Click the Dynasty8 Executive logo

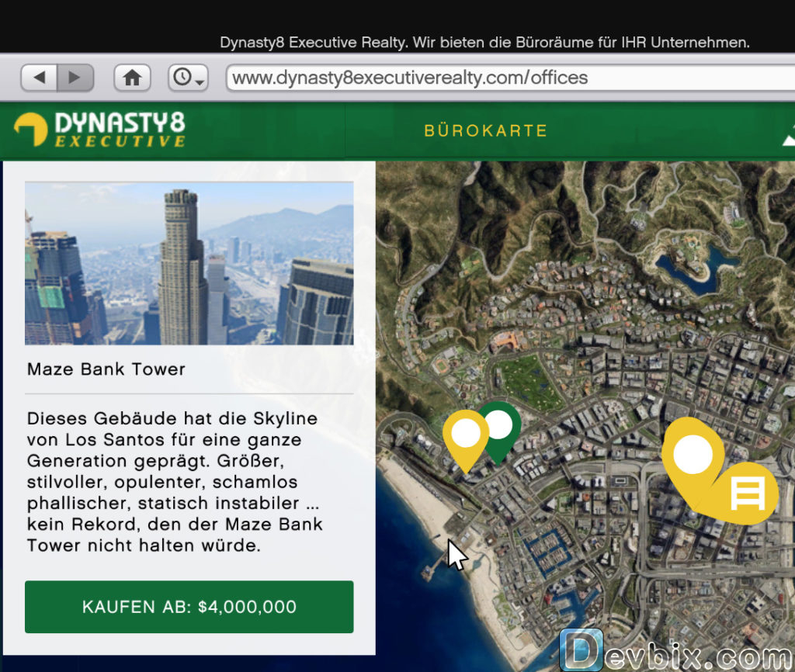click(x=100, y=130)
